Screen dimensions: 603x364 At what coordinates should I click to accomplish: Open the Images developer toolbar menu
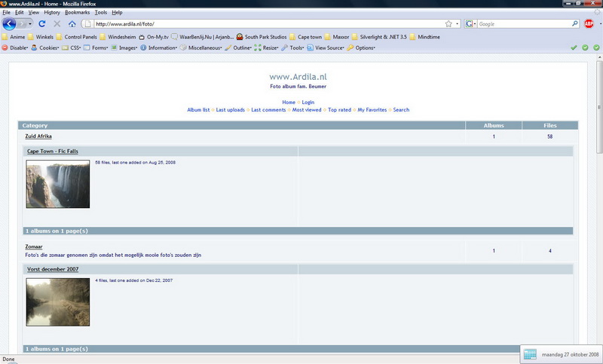(124, 47)
